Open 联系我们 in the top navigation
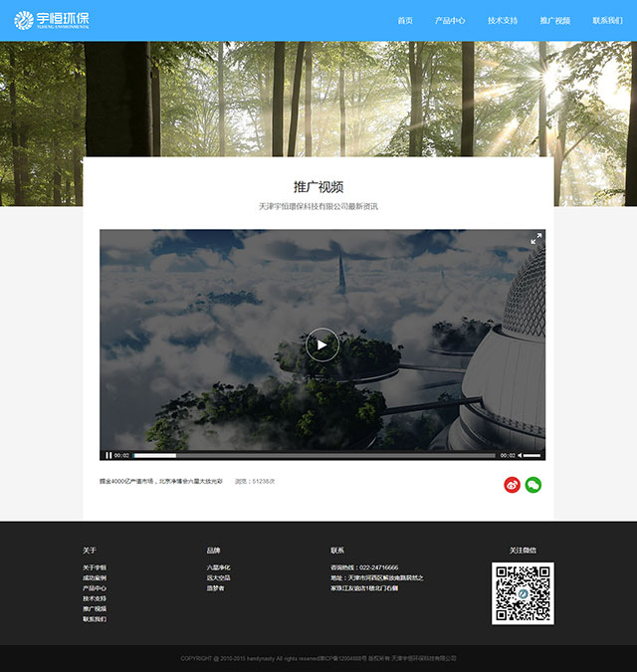The image size is (637, 672). [607, 21]
